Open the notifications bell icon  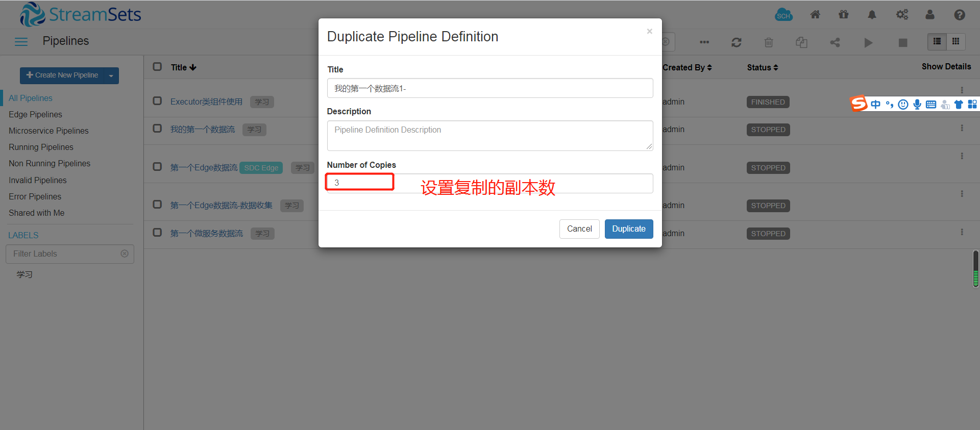point(871,15)
